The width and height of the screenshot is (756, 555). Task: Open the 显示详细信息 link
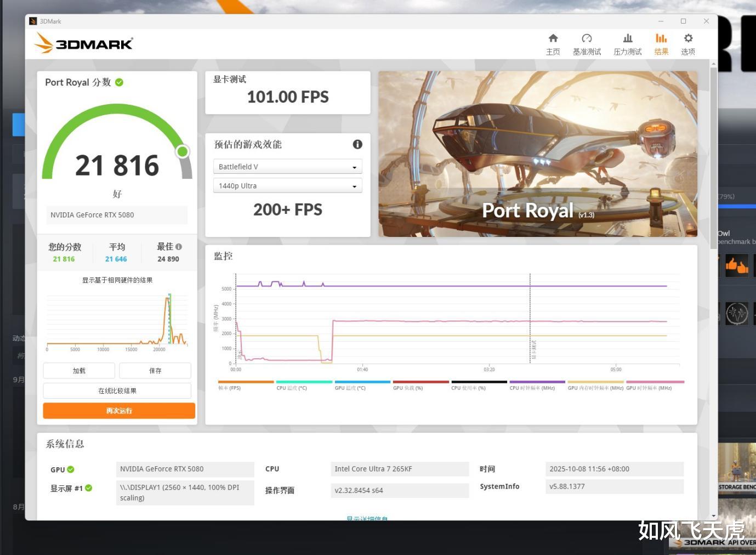367,518
